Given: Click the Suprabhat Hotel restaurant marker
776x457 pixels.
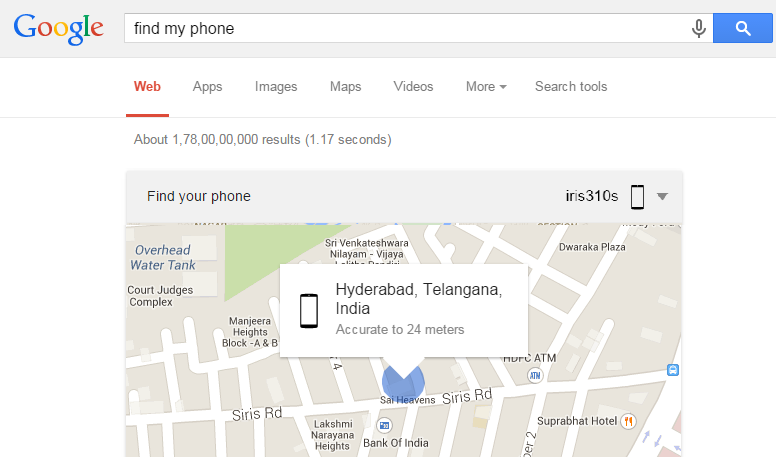Looking at the screenshot, I should pos(629,421).
